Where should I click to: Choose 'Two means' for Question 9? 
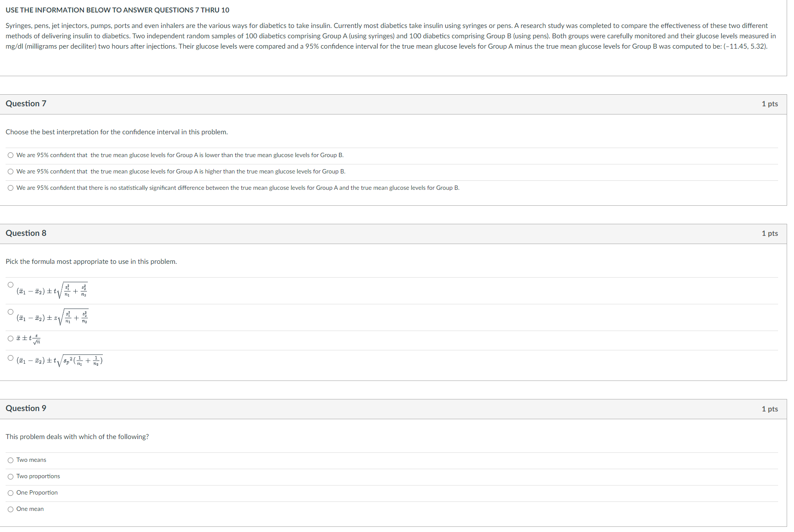tap(11, 461)
